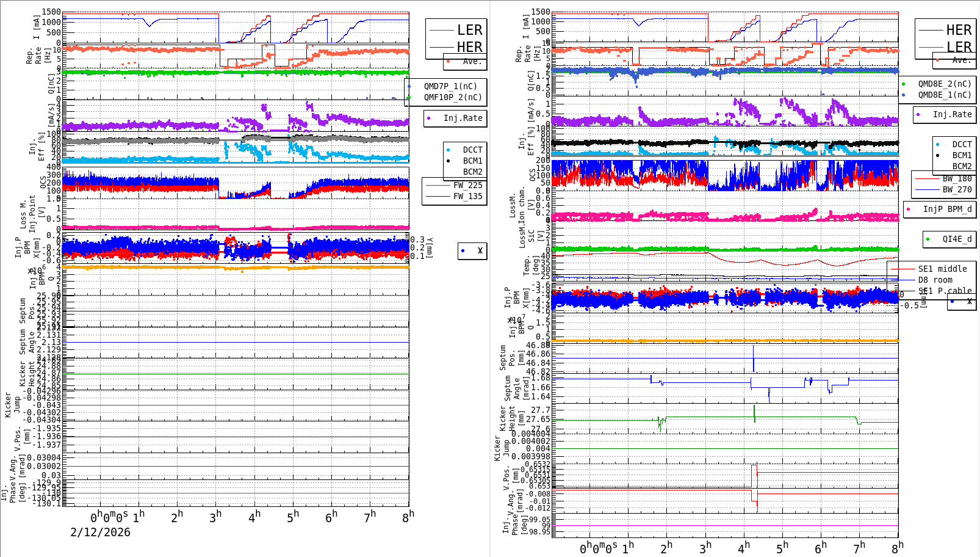Click DCCT legend entry in the left plot
Viewport: 980px width, 557px height.
point(472,150)
